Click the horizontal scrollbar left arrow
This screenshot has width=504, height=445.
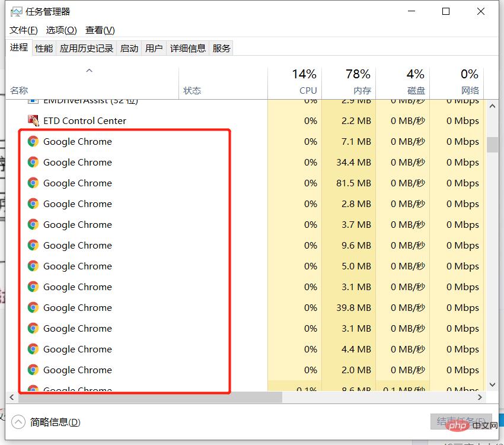pyautogui.click(x=12, y=397)
